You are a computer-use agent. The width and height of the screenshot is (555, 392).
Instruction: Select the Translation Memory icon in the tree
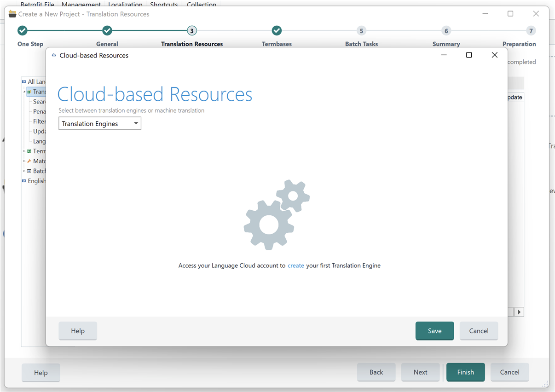[29, 92]
